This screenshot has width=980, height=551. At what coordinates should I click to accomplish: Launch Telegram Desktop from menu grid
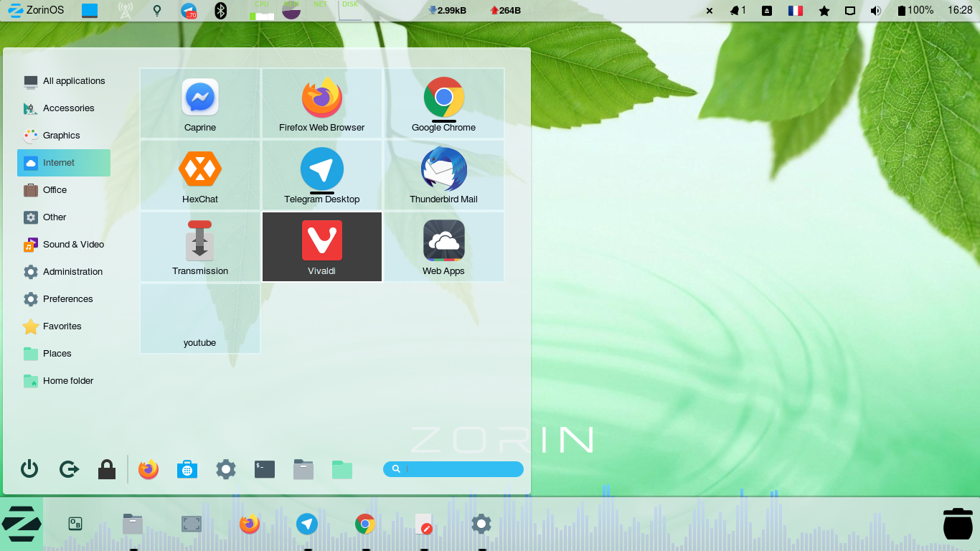322,175
